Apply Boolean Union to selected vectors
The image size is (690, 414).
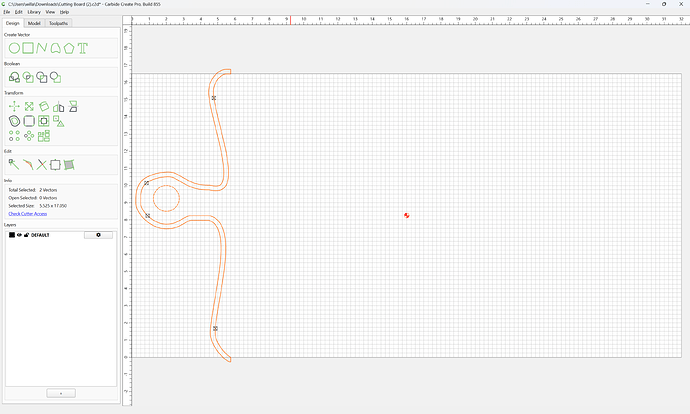[14, 77]
